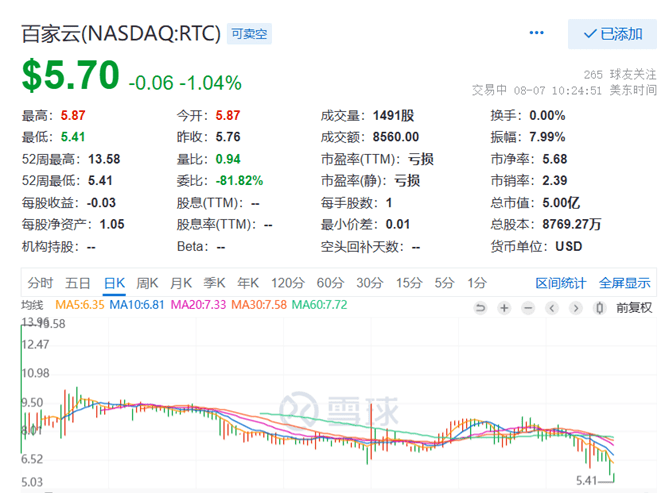Image resolution: width=665 pixels, height=493 pixels.
Task: Choose the 120分 interval tab
Action: (x=287, y=283)
